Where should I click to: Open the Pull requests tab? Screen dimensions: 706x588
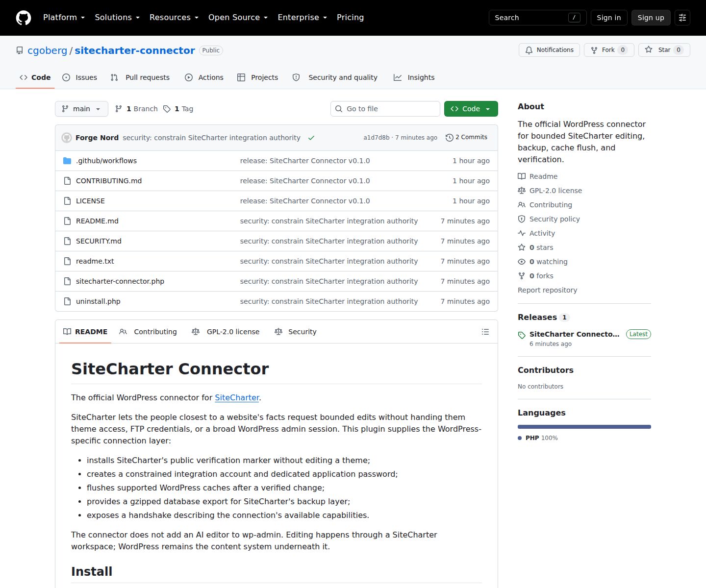pos(140,77)
